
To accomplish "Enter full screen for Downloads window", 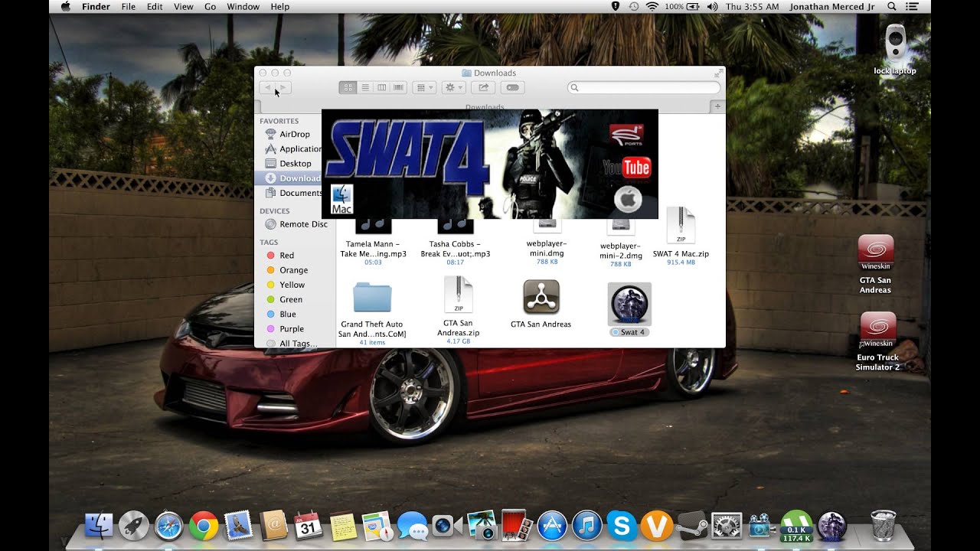I will coord(718,73).
